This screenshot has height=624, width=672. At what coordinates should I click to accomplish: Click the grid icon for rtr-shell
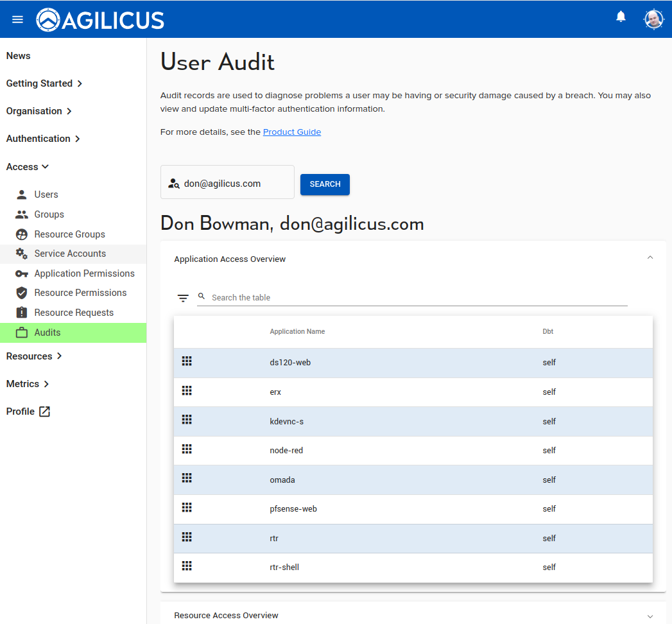(x=187, y=566)
